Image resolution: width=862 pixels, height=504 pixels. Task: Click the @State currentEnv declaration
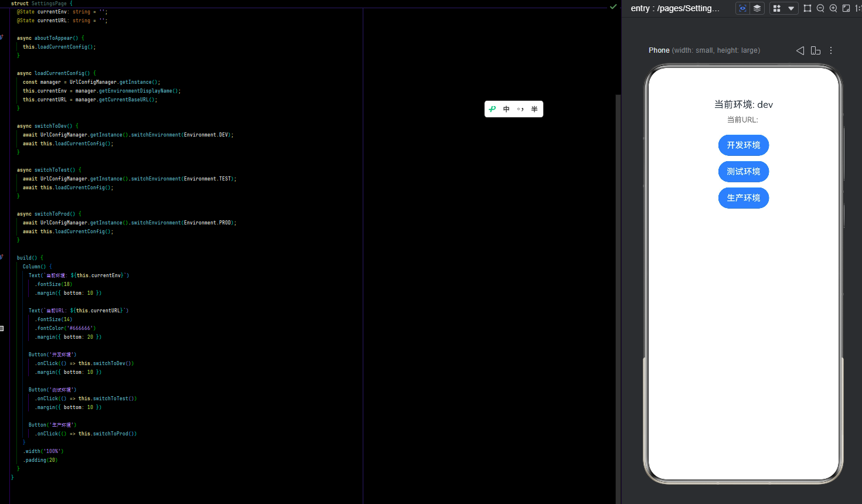coord(62,12)
